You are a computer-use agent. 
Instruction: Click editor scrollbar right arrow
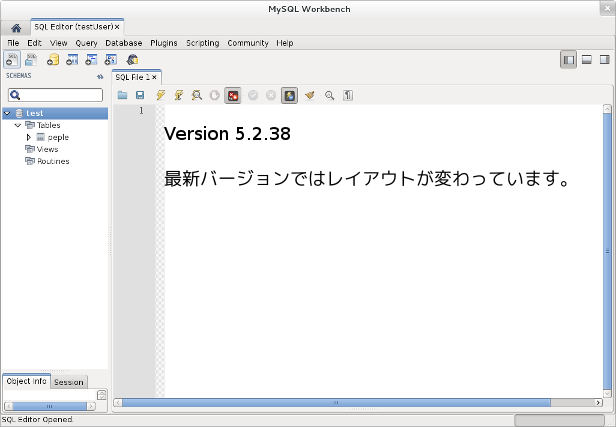[598, 403]
